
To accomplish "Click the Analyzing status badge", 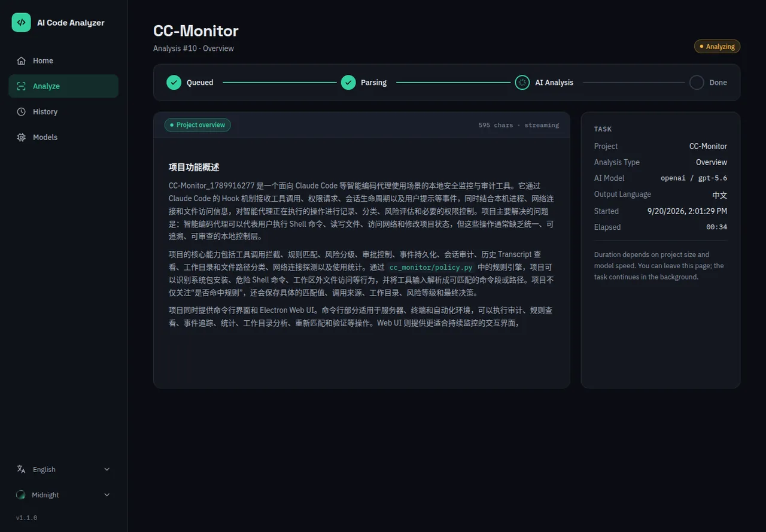I will 717,46.
